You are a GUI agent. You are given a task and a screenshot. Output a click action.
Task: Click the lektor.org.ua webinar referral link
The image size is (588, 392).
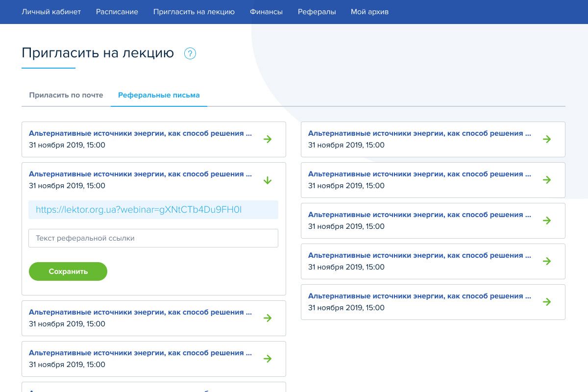click(139, 210)
